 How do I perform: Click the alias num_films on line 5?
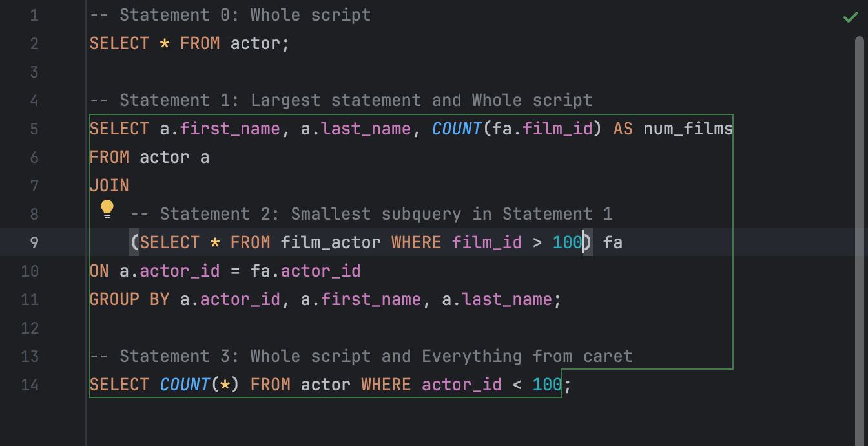(x=687, y=129)
